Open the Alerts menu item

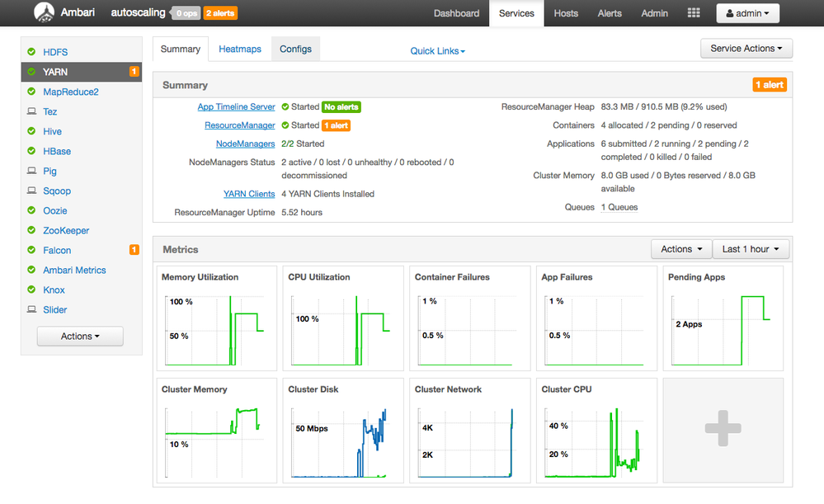610,13
